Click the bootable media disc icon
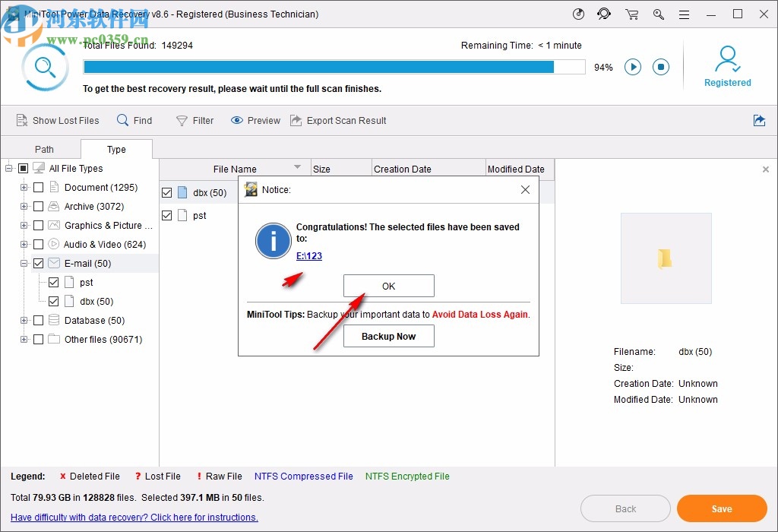This screenshot has height=532, width=778. pyautogui.click(x=578, y=14)
